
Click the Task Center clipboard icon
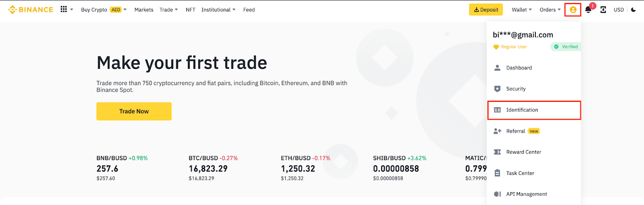coord(497,173)
